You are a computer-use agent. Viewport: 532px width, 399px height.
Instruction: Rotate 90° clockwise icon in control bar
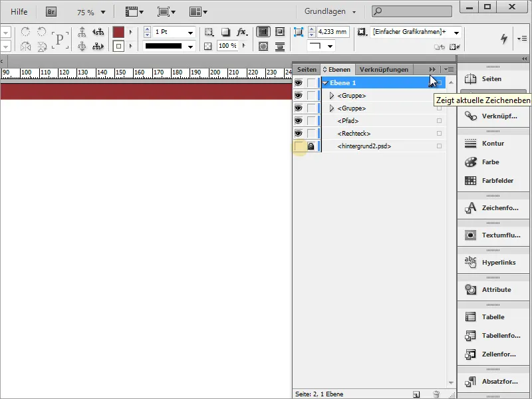[x=25, y=32]
